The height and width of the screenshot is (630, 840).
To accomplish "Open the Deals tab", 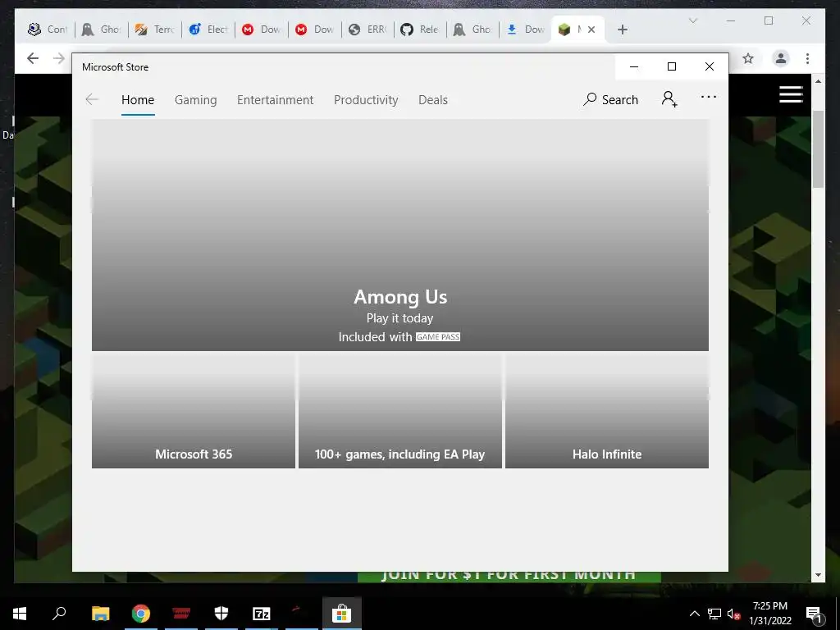I will 433,100.
